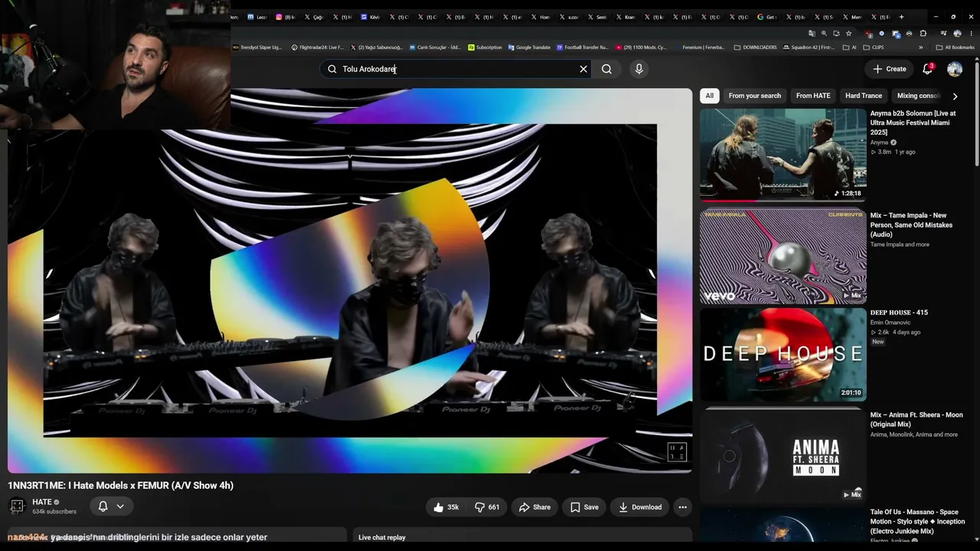Open Tame Impala mix thumbnail
Image resolution: width=980 pixels, height=551 pixels.
pyautogui.click(x=783, y=256)
